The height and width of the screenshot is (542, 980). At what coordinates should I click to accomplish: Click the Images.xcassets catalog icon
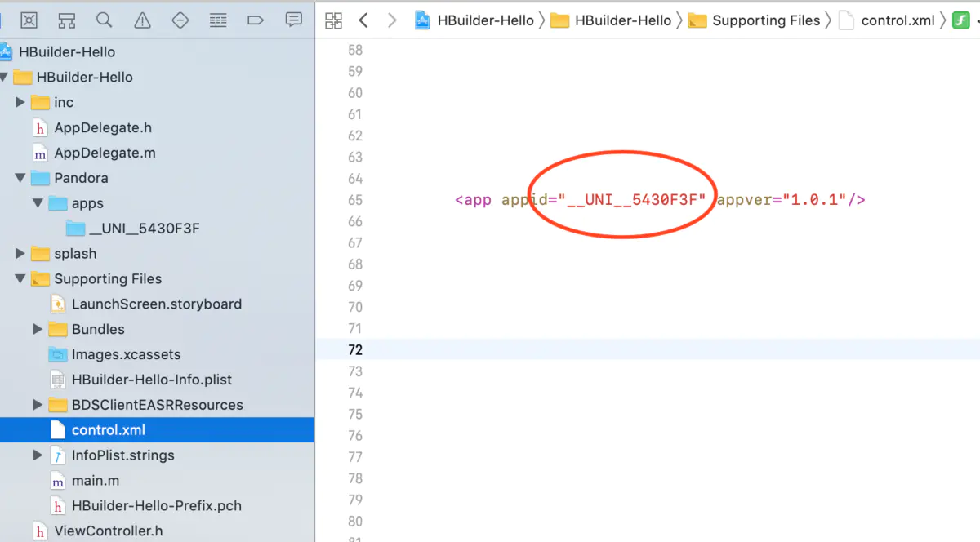tap(57, 355)
